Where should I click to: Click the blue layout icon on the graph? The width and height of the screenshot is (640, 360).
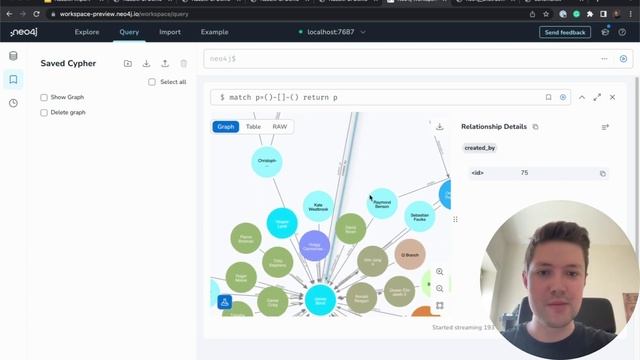pyautogui.click(x=224, y=302)
